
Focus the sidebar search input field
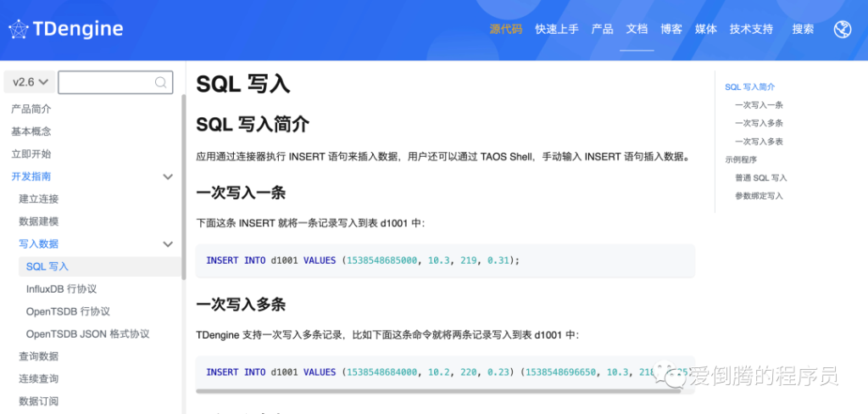115,82
